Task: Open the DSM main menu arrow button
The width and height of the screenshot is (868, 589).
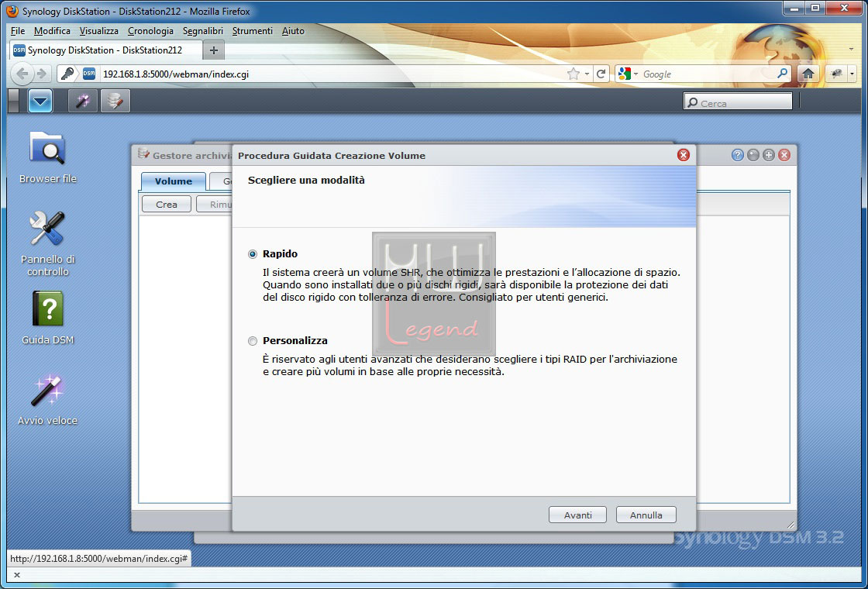Action: [40, 101]
